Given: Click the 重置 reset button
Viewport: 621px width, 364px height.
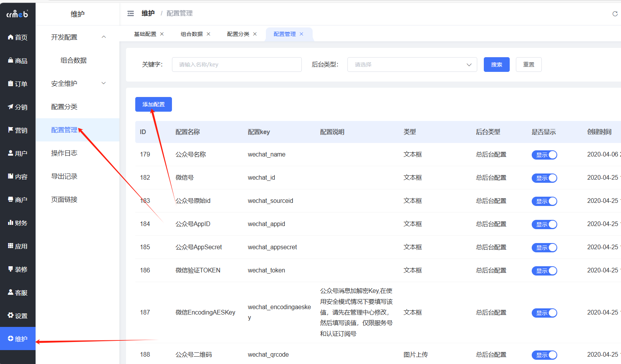Looking at the screenshot, I should (529, 65).
